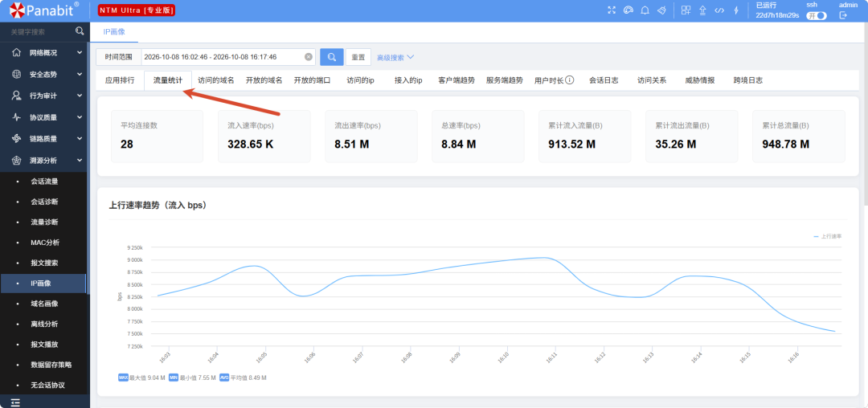Viewport: 868px width, 408px height.
Task: Expand the 网络概况 menu chevron
Action: point(80,53)
